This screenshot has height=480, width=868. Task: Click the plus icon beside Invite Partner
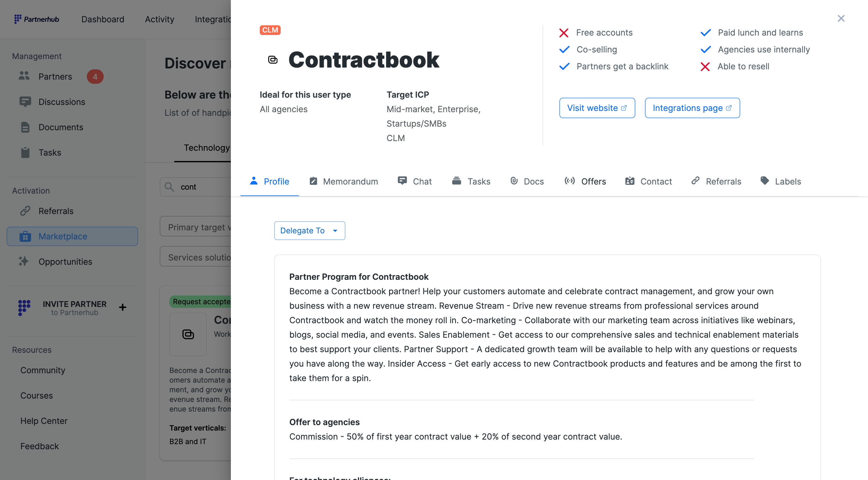[x=123, y=307]
